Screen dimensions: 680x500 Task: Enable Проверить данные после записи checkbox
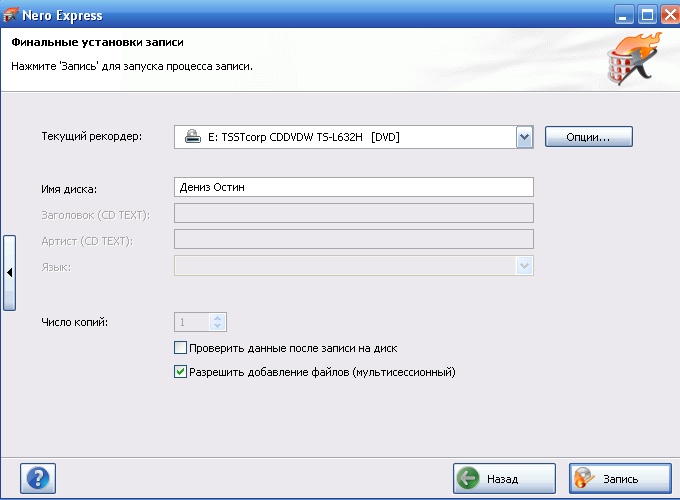coord(180,348)
